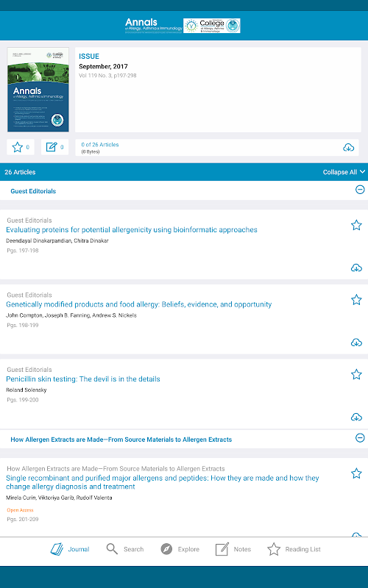Collapse the How Allergen Extracts section
The width and height of the screenshot is (368, 588).
click(360, 437)
